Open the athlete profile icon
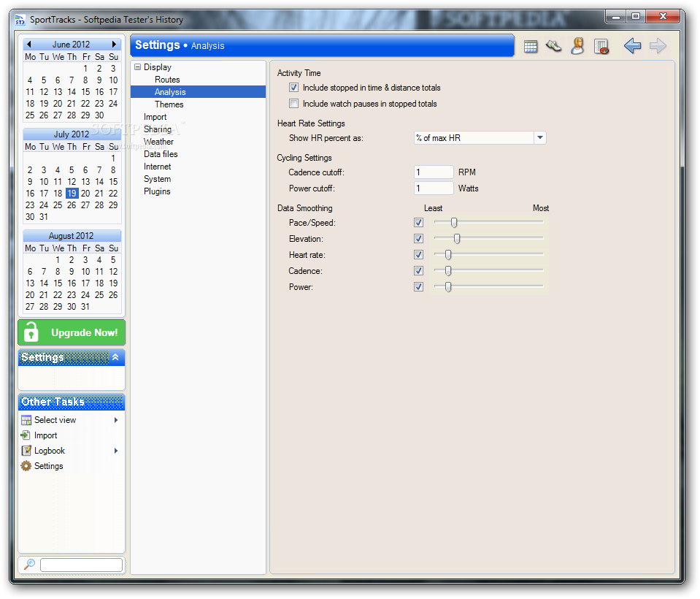This screenshot has height=599, width=700. click(577, 46)
